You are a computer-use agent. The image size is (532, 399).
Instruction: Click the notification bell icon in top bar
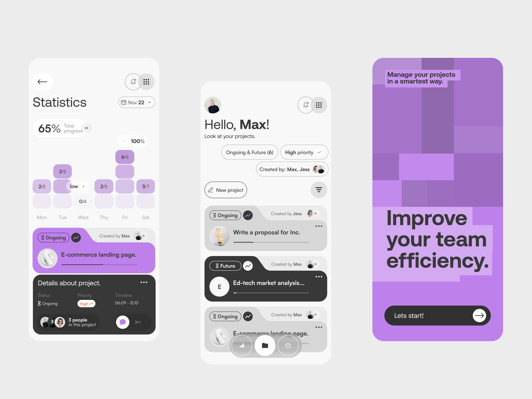tap(132, 82)
